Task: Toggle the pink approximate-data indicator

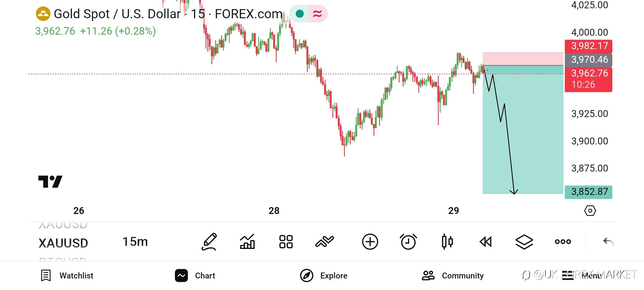Action: point(318,14)
